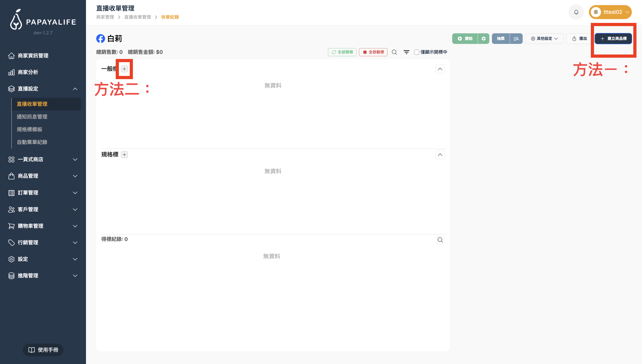Open the 其他設定 dropdown
Image resolution: width=642 pixels, height=364 pixels.
point(544,39)
